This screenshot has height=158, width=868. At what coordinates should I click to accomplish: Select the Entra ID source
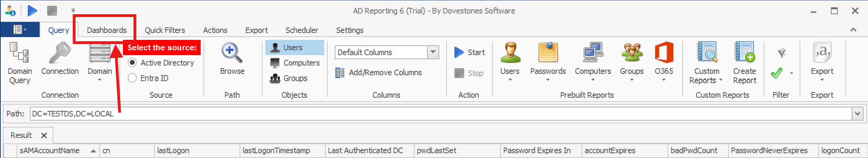coord(132,78)
